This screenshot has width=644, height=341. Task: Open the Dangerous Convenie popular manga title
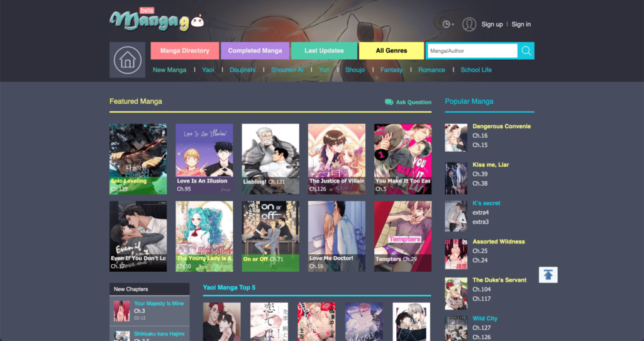pos(501,126)
